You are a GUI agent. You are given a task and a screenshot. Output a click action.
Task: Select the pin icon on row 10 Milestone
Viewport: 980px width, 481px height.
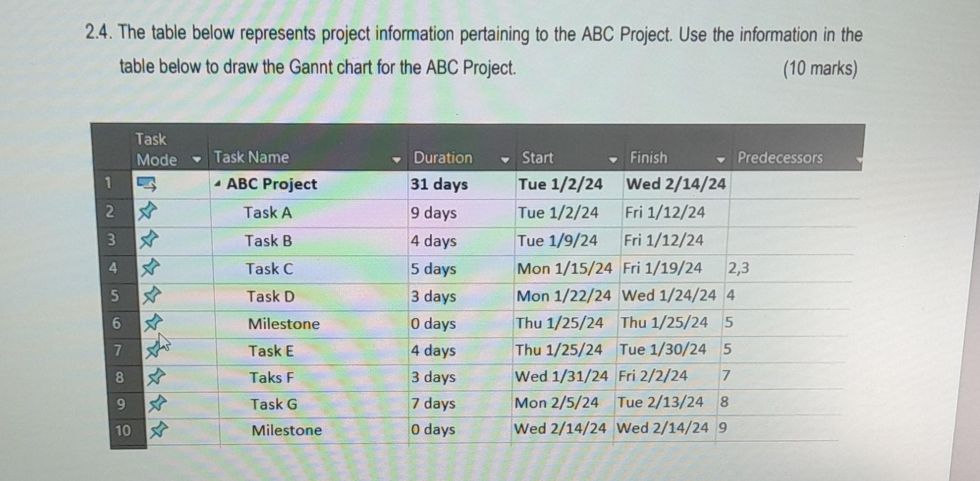click(159, 430)
